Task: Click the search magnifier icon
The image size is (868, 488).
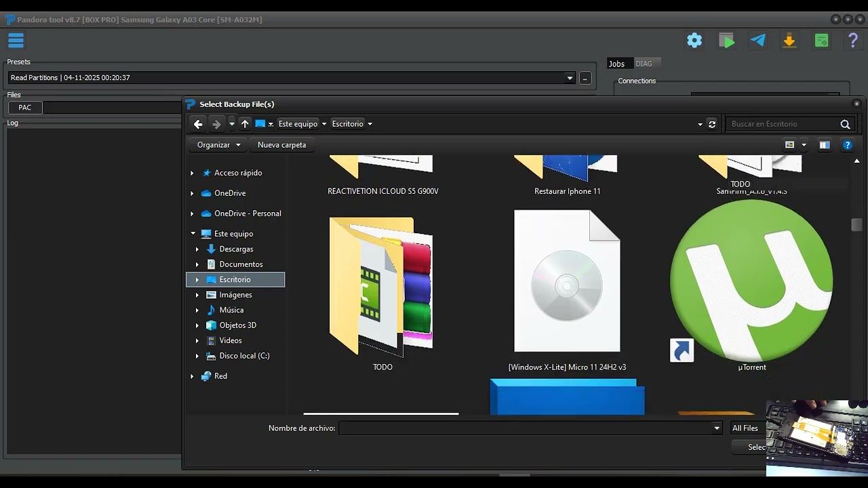Action: (845, 124)
